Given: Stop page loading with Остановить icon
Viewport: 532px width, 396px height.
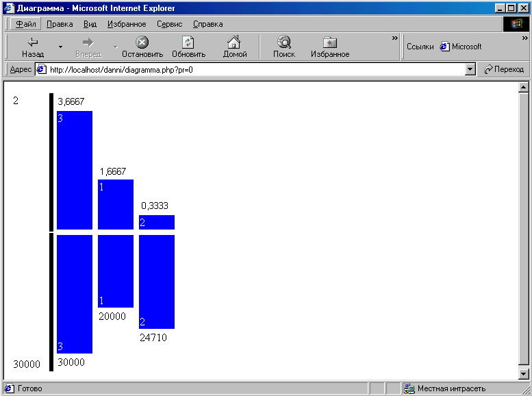Looking at the screenshot, I should pos(142,42).
